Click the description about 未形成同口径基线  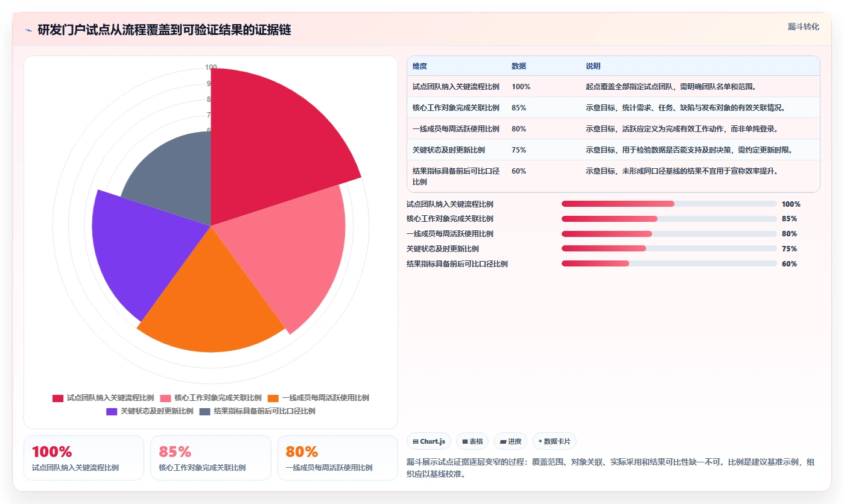[682, 171]
